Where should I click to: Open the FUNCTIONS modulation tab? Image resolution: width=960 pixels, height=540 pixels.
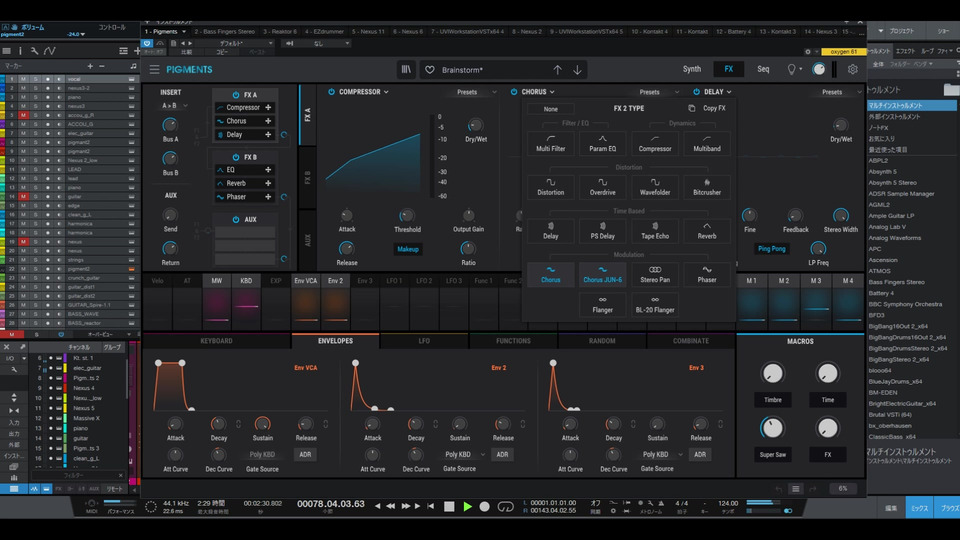513,341
